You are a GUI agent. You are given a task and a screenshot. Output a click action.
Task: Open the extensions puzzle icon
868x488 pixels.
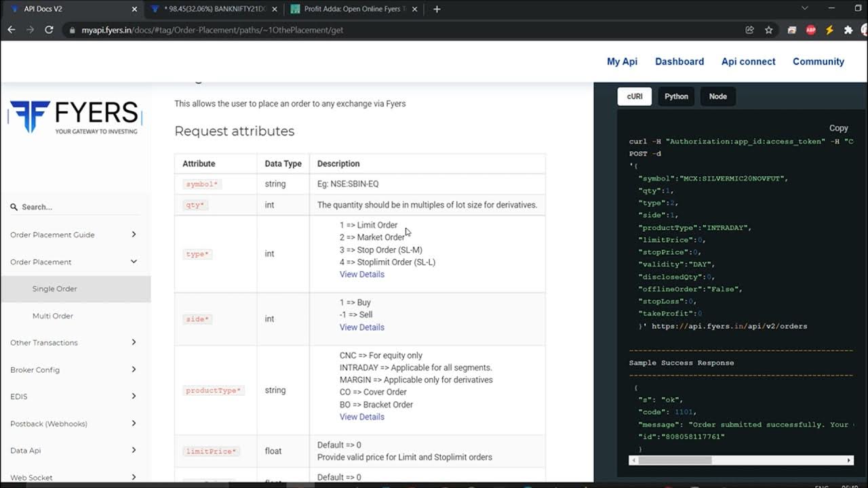(848, 30)
